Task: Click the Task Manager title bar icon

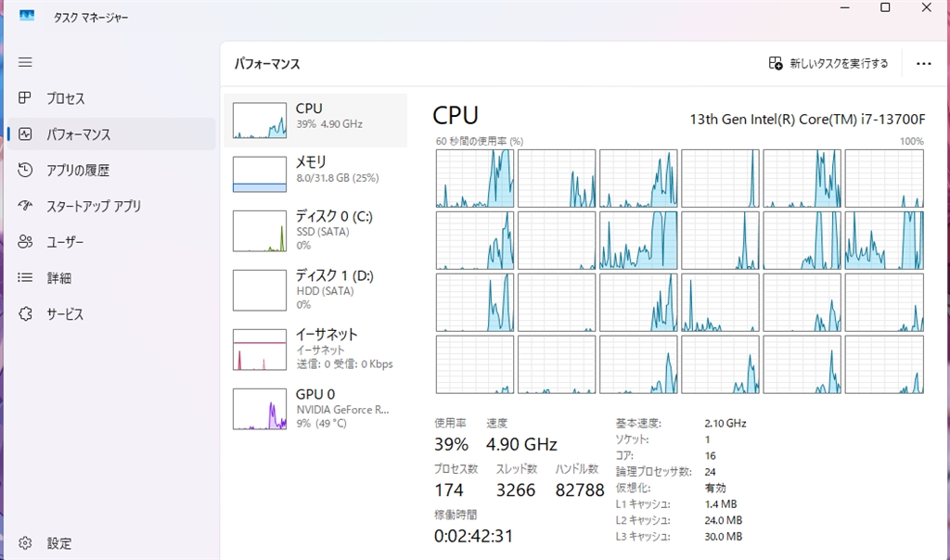Action: coord(27,16)
